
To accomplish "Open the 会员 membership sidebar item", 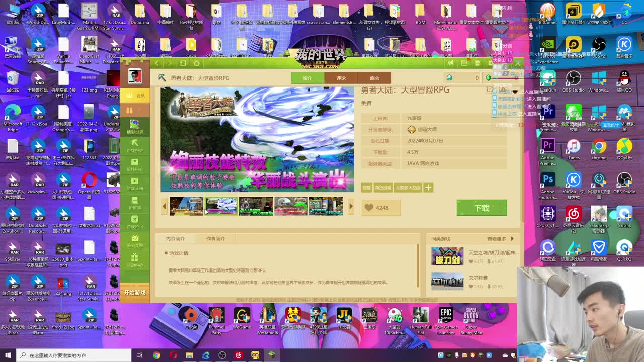I will click(x=135, y=95).
